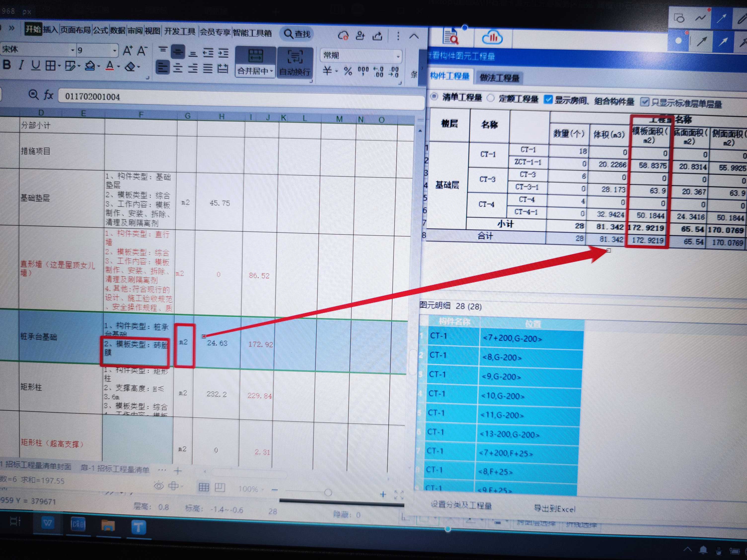Select 清单工程量 radio button
747x560 pixels.
click(434, 97)
